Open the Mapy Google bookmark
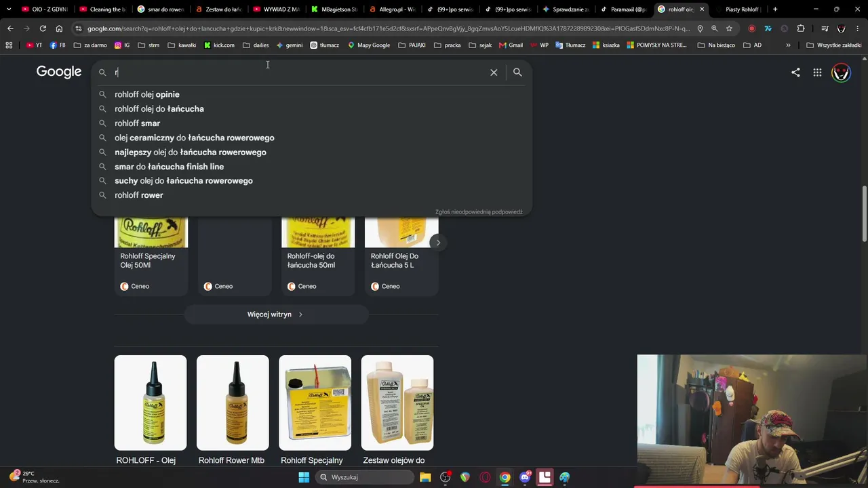 click(x=369, y=45)
